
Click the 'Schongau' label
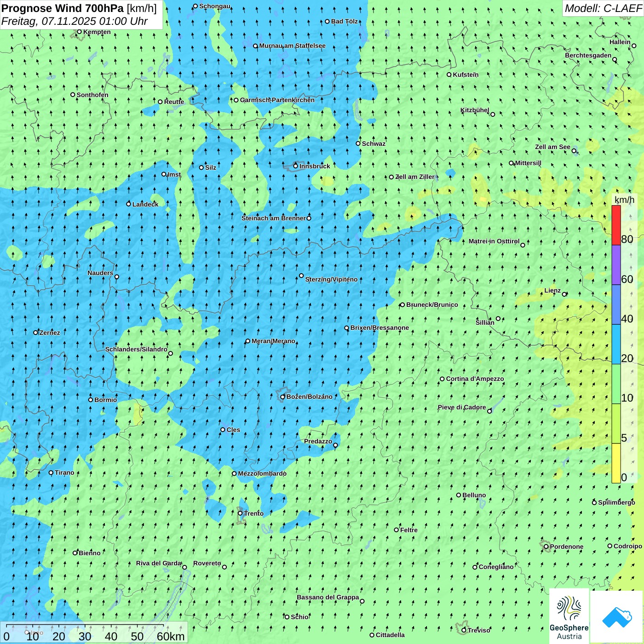pyautogui.click(x=214, y=6)
